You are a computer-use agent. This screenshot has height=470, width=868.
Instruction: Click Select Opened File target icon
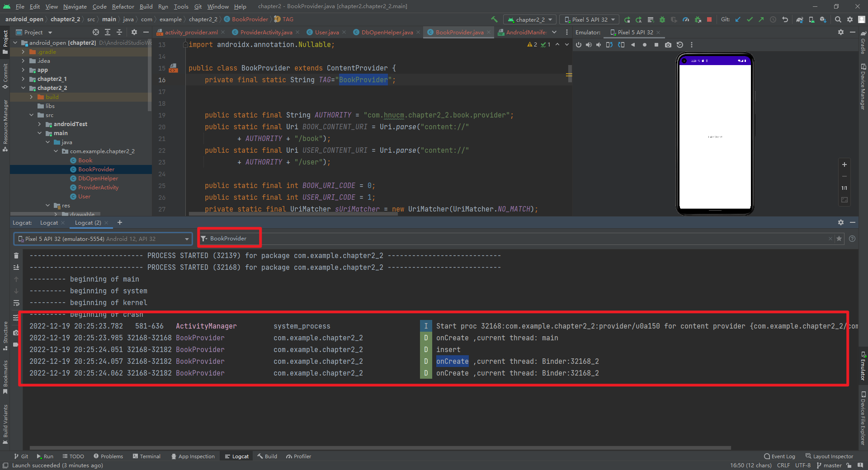[x=96, y=32]
